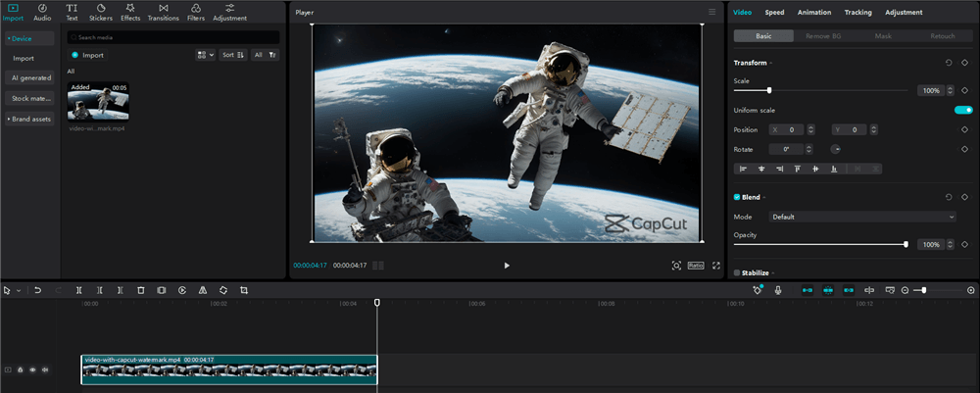
Task: Delete the selected clip with trash icon
Action: (140, 290)
